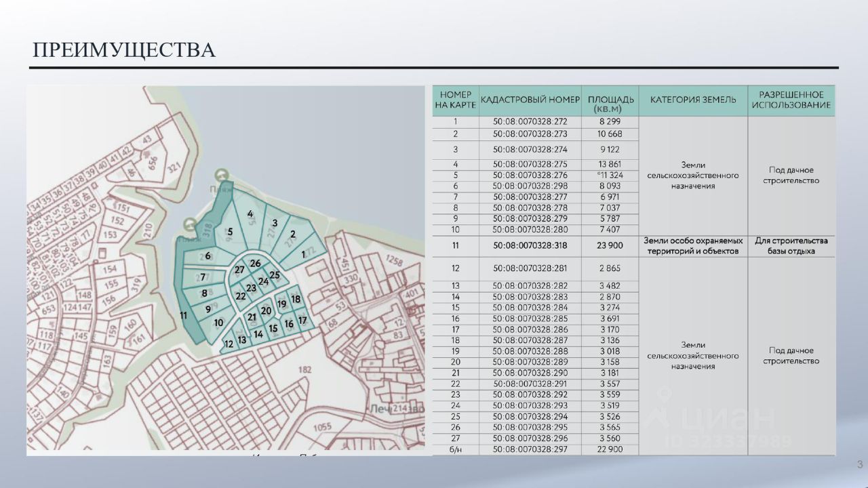Image resolution: width=868 pixels, height=488 pixels.
Task: Click the area value 10 668
Action: click(x=610, y=134)
